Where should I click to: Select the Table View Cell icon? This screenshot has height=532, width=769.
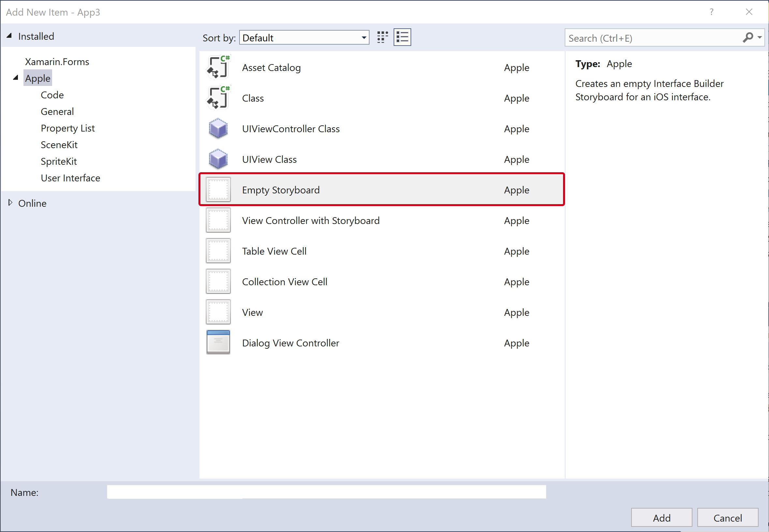click(x=218, y=251)
